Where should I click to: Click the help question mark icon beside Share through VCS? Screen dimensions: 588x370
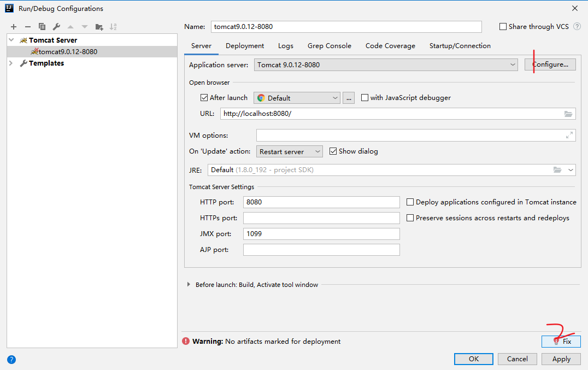pyautogui.click(x=577, y=27)
